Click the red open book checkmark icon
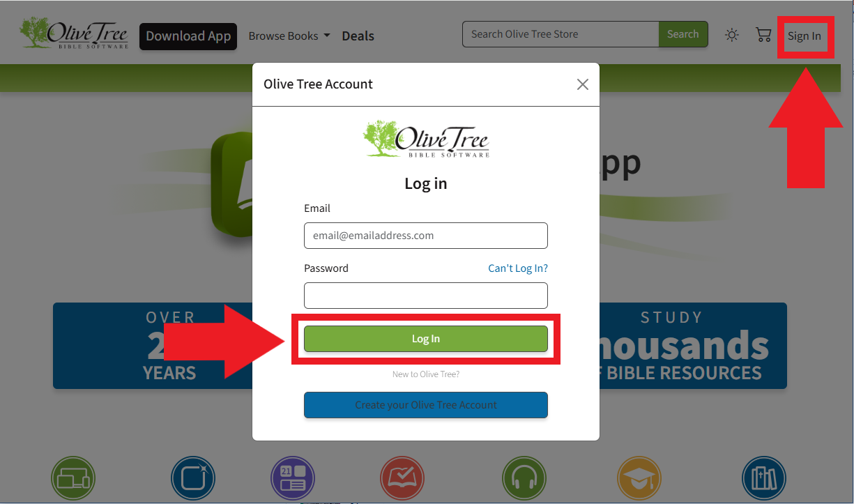 click(x=402, y=479)
